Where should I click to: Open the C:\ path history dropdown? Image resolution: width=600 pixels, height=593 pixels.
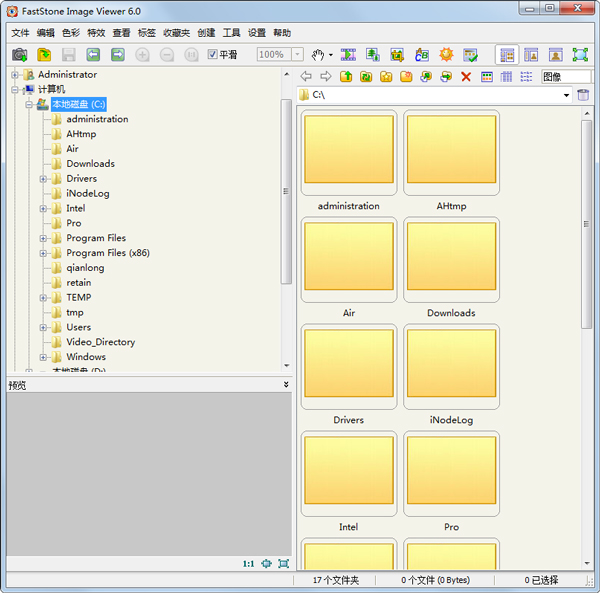(566, 95)
